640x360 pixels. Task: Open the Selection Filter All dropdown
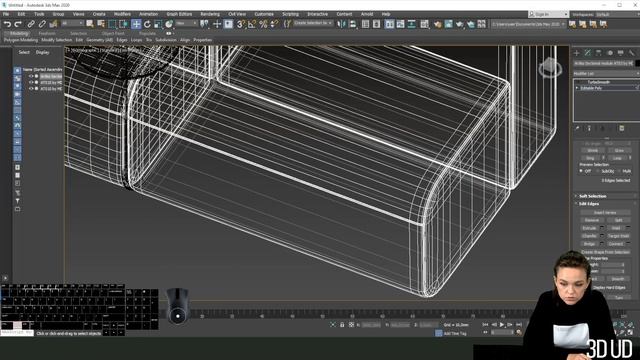pos(73,24)
